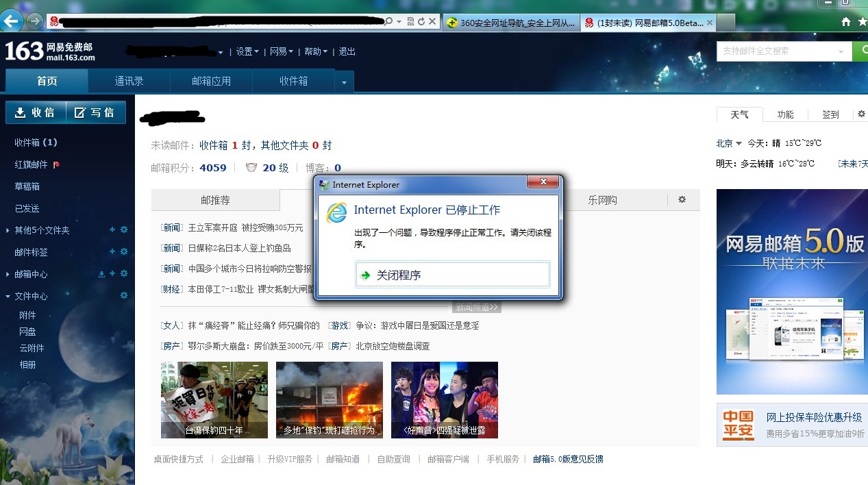Click the red flag icon beside 红旗邮件

click(x=56, y=164)
